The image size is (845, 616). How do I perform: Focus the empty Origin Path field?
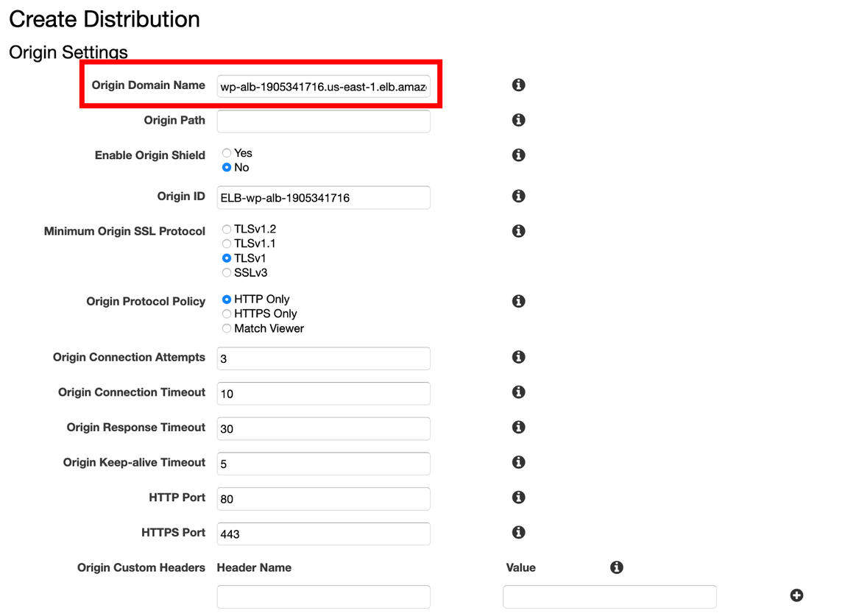tap(323, 121)
